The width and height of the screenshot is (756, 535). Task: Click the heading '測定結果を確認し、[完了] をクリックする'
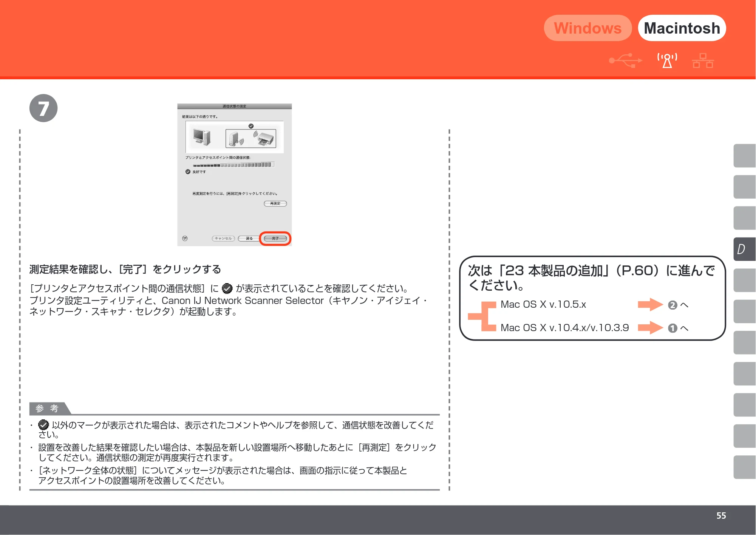click(x=125, y=269)
